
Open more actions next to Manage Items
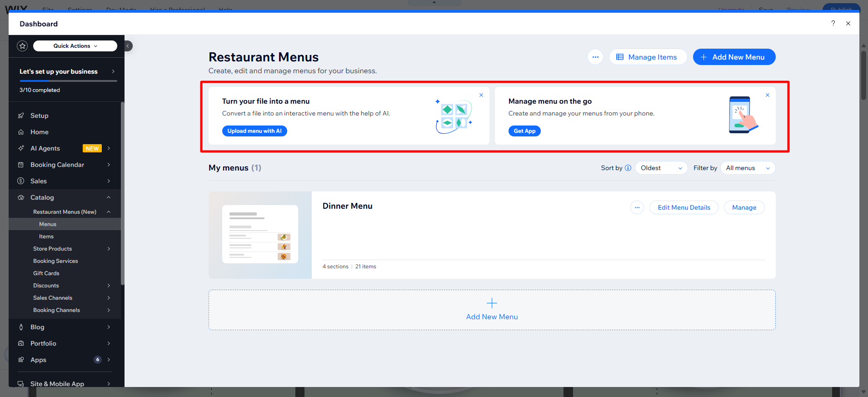(x=595, y=57)
